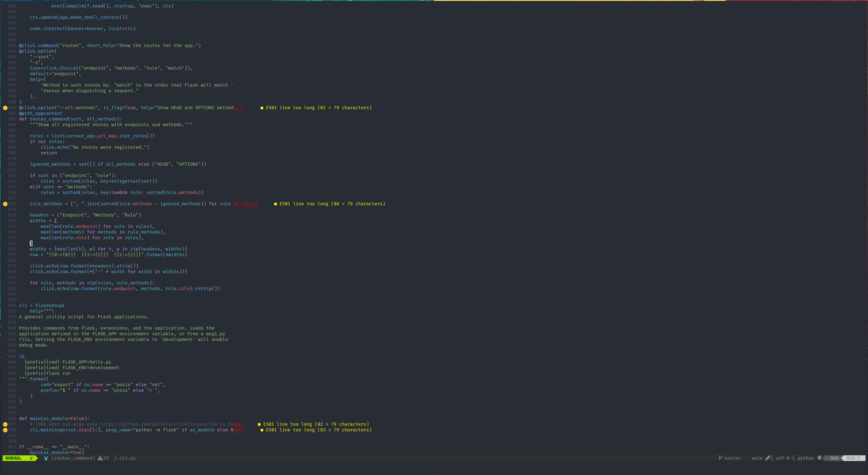Click the yellow lint marker on line 957
The height and width of the screenshot is (475, 868).
pyautogui.click(x=5, y=424)
